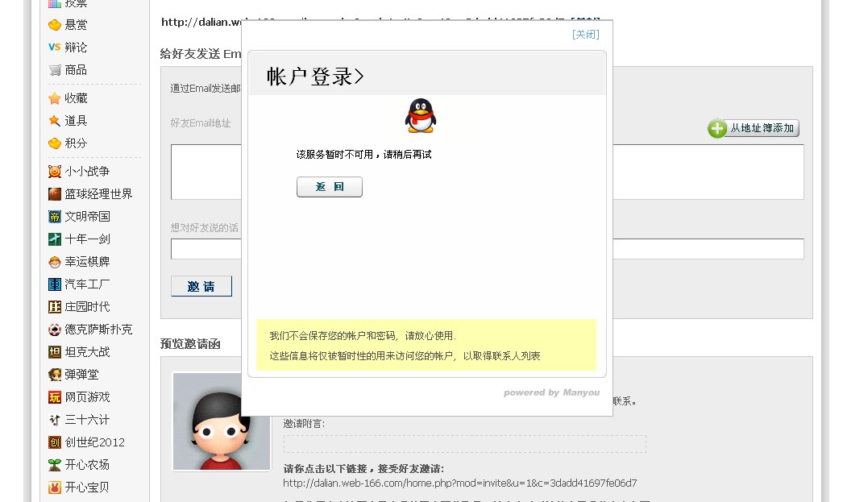Screen dimensions: 868x502
Task: Click the invitation URL link in preview
Action: 460,483
